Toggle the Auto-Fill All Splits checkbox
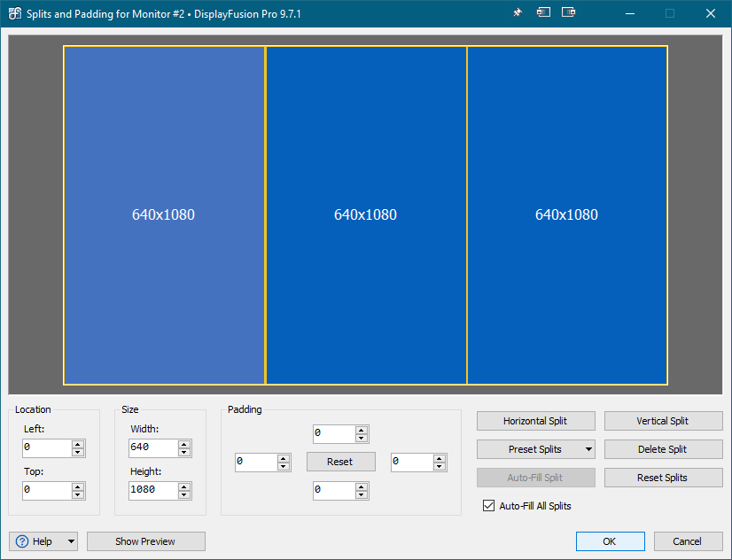 (x=488, y=506)
